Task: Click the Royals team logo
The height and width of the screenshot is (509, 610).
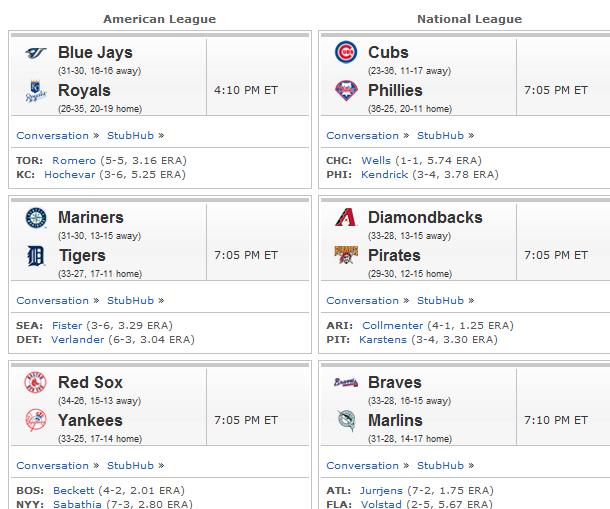Action: [36, 91]
